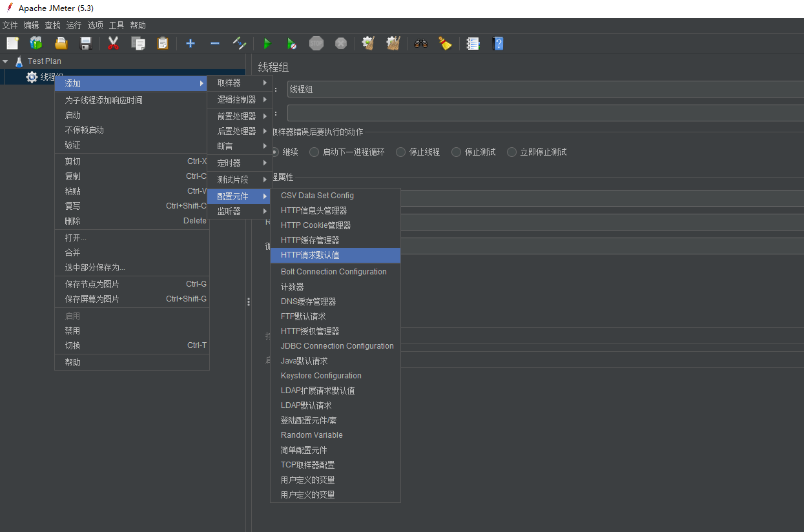
Task: Click the empty comments field below name
Action: (x=545, y=113)
